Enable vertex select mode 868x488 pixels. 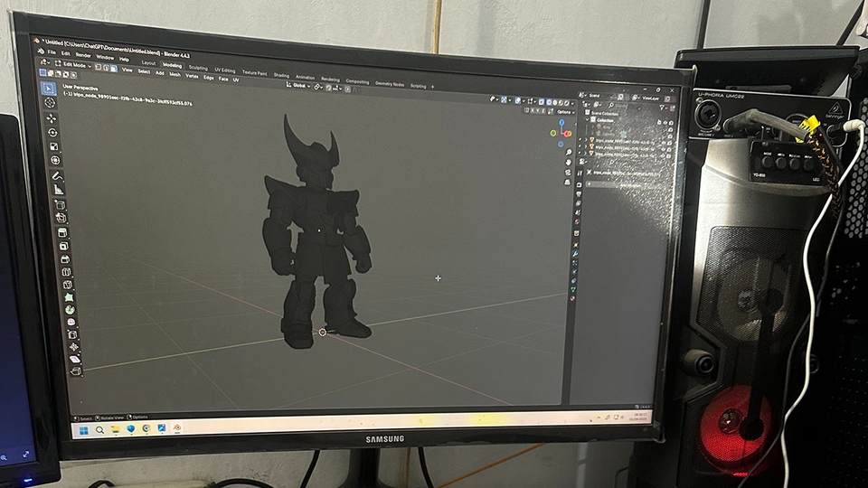point(98,67)
